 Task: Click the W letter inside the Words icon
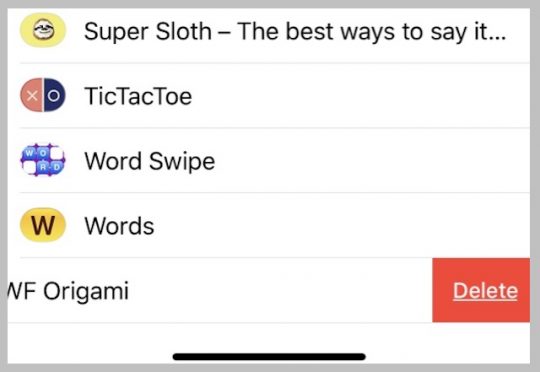(x=43, y=226)
